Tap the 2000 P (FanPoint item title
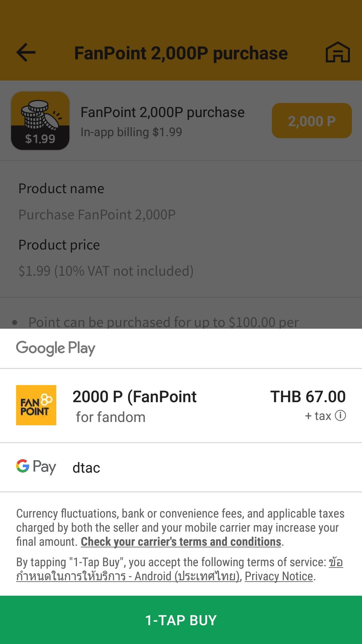 [x=134, y=397]
